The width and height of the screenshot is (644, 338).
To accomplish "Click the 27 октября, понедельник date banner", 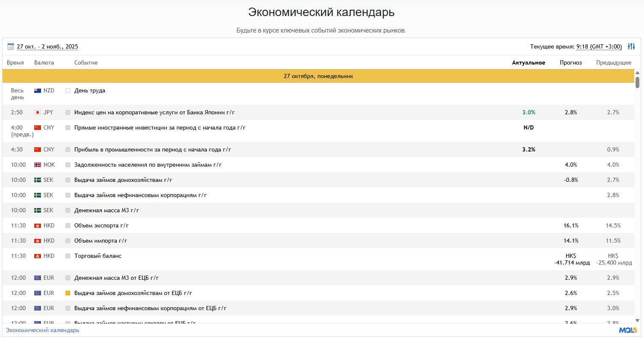I will (318, 76).
